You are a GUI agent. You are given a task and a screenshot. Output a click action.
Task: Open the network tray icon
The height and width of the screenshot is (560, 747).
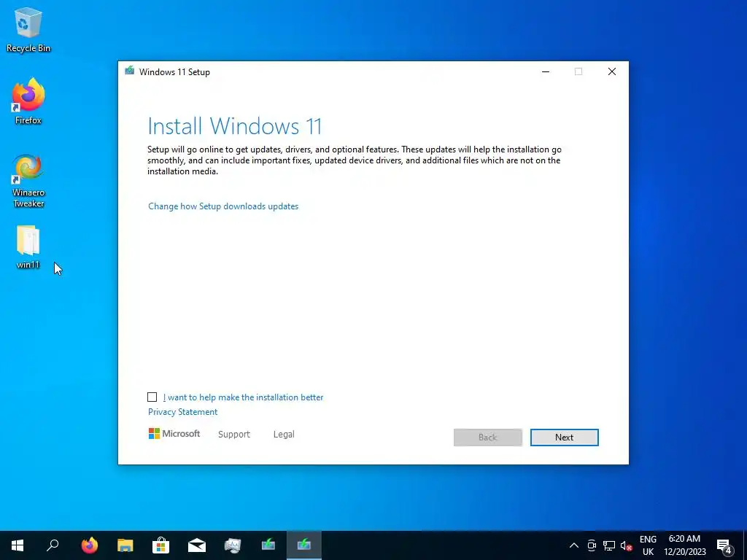click(609, 545)
